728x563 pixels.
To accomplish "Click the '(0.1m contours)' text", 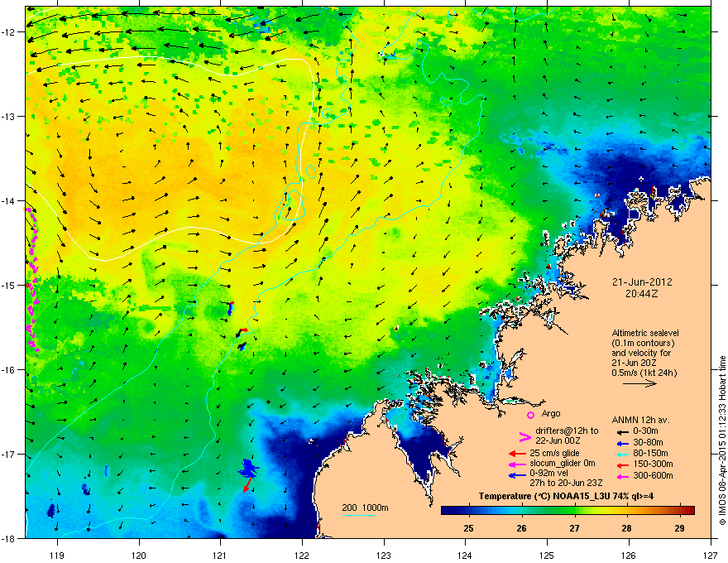I will [x=643, y=344].
